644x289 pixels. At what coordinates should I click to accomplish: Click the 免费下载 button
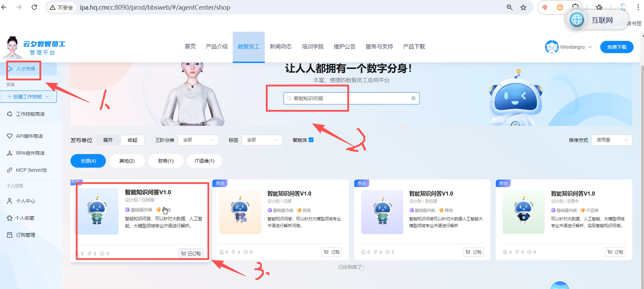[x=617, y=47]
